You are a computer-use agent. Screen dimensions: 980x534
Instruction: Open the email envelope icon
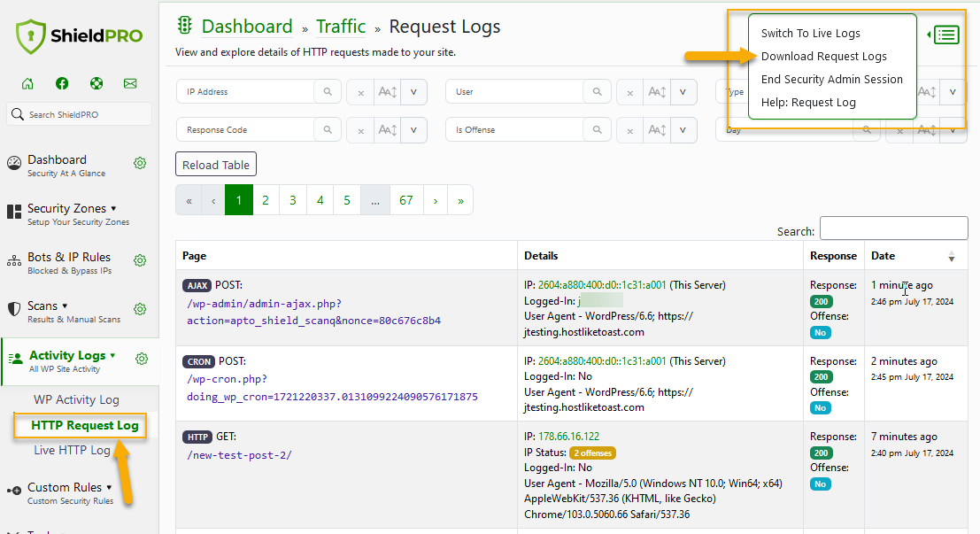tap(129, 82)
